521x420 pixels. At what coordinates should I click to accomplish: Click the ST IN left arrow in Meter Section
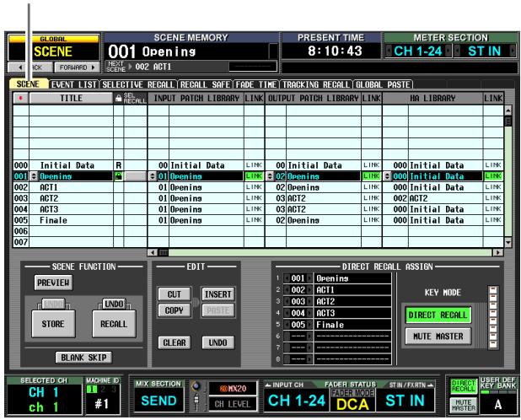coord(458,51)
